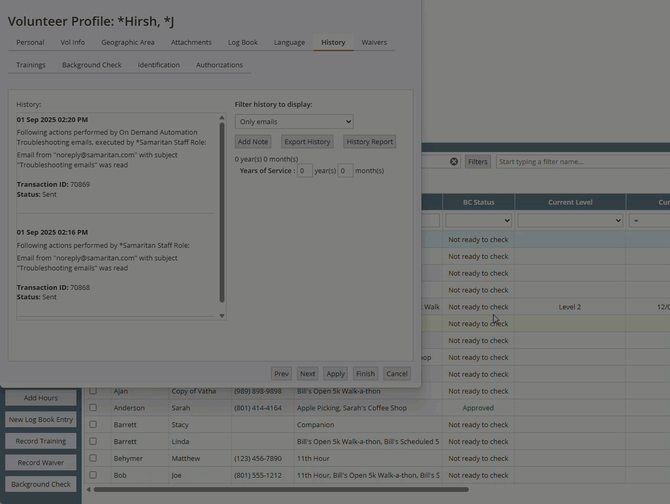Image resolution: width=670 pixels, height=504 pixels.
Task: Switch to the Log Book tab
Action: coord(242,43)
